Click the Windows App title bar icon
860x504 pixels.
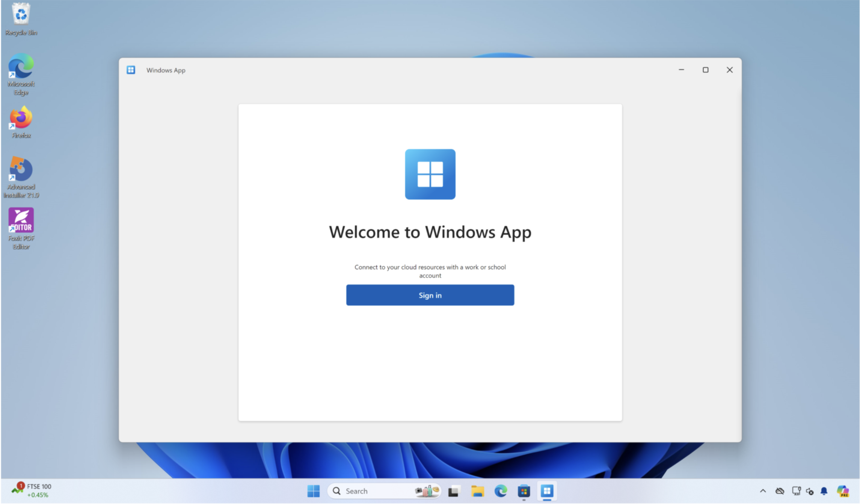[131, 70]
